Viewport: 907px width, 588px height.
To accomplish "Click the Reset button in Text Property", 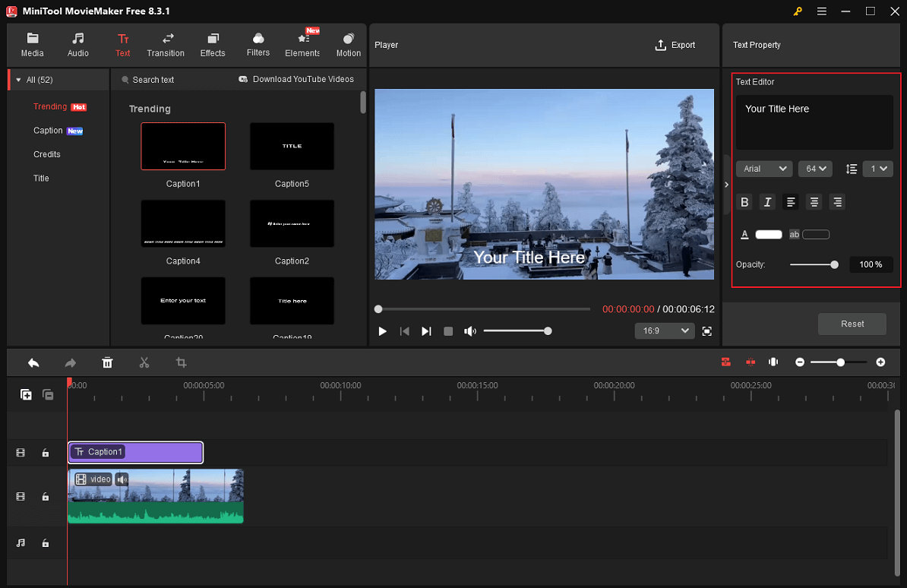I will coord(852,324).
